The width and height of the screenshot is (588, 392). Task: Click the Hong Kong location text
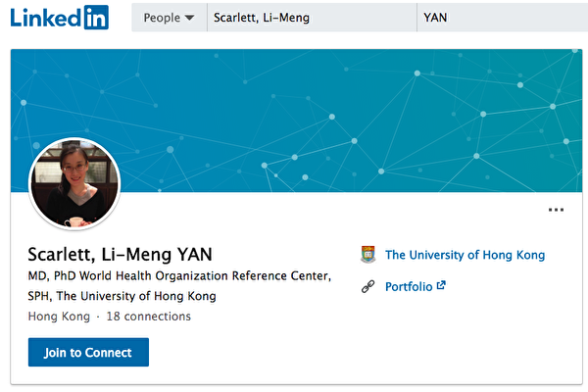tap(58, 317)
